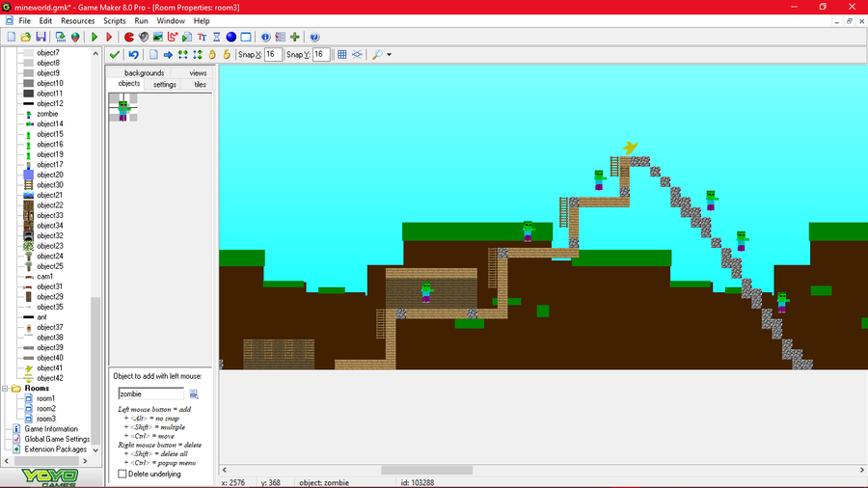This screenshot has width=868, height=488.
Task: Toggle the room grid display
Action: coord(342,55)
